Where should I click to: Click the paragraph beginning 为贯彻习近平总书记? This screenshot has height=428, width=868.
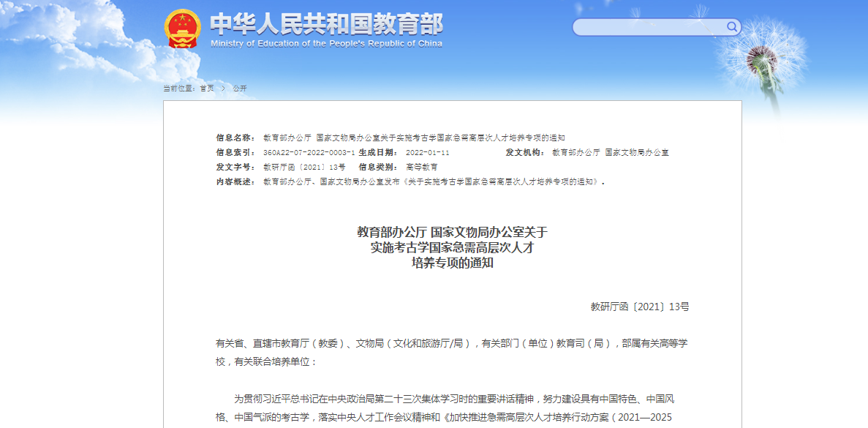point(452,408)
